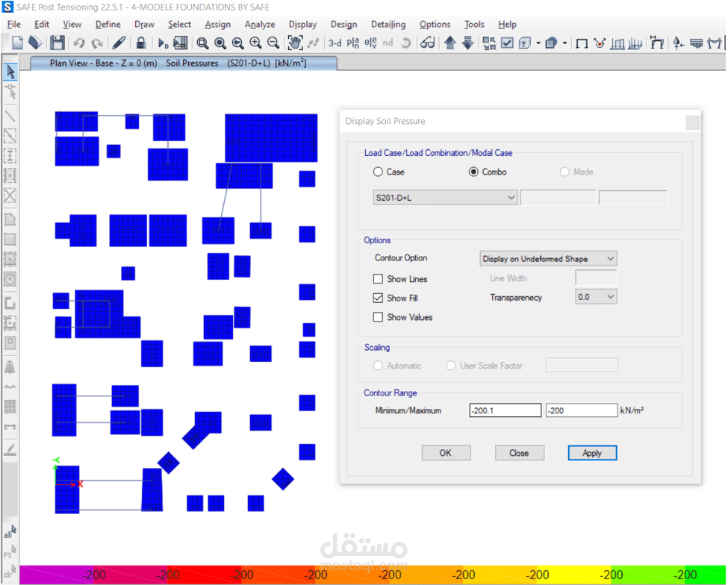The height and width of the screenshot is (585, 728).
Task: Open the Tools menu
Action: tap(474, 25)
